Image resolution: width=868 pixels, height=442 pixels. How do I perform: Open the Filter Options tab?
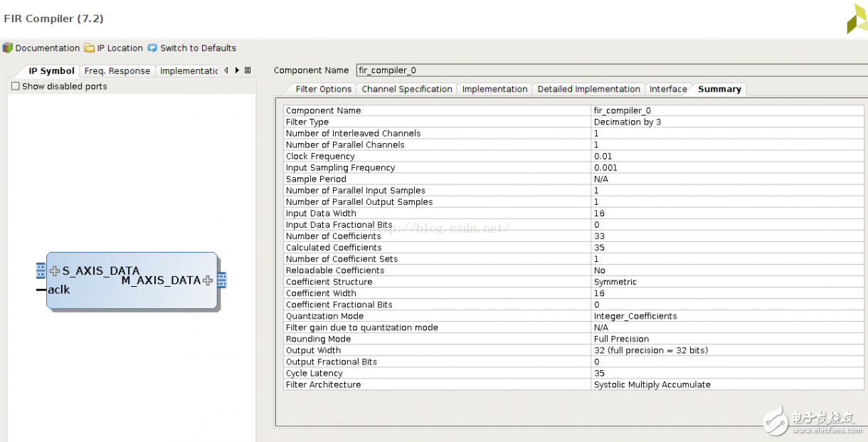pos(324,89)
